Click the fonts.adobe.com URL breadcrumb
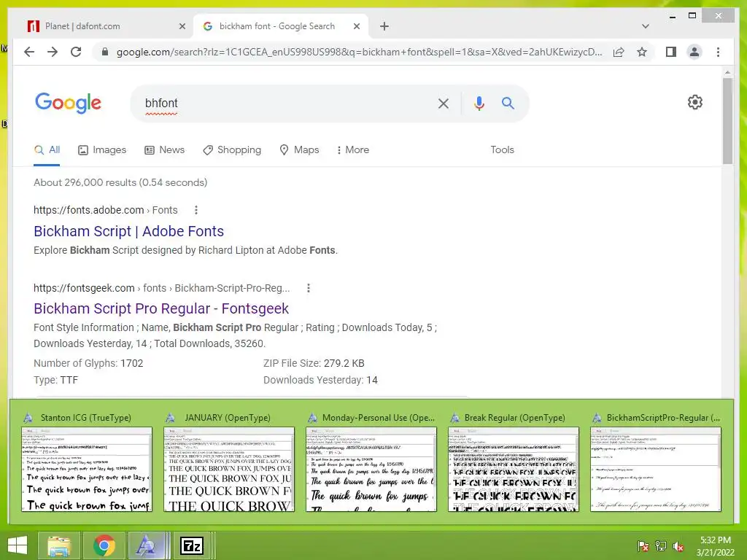 point(105,210)
